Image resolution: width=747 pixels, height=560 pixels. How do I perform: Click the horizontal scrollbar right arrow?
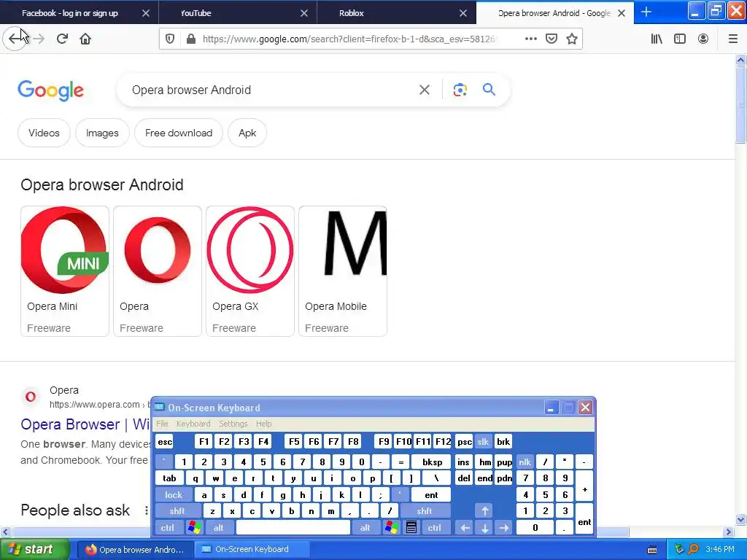point(728,532)
